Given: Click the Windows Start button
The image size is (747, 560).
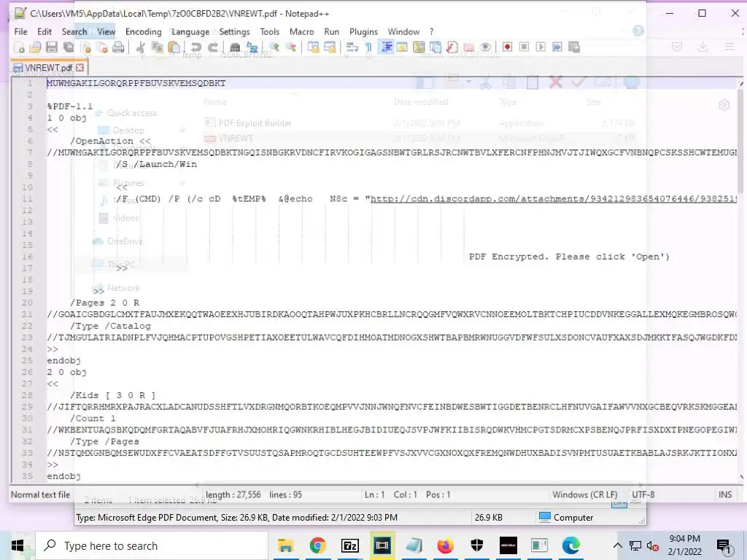Looking at the screenshot, I should click(x=18, y=545).
